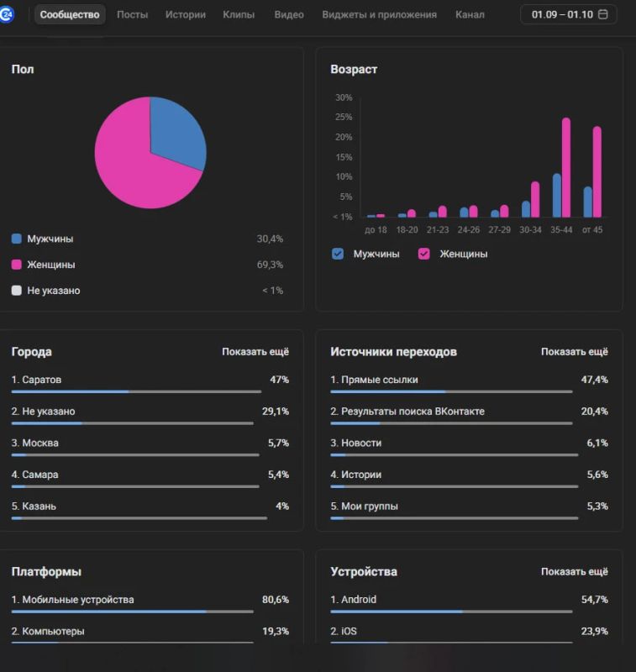Image resolution: width=636 pixels, height=672 pixels.
Task: Go to the Истории tab
Action: (186, 14)
